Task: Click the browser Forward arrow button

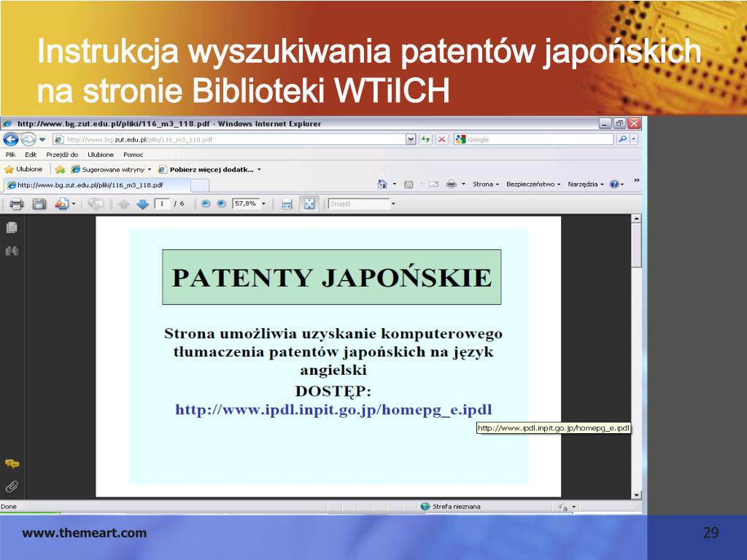Action: 28,139
